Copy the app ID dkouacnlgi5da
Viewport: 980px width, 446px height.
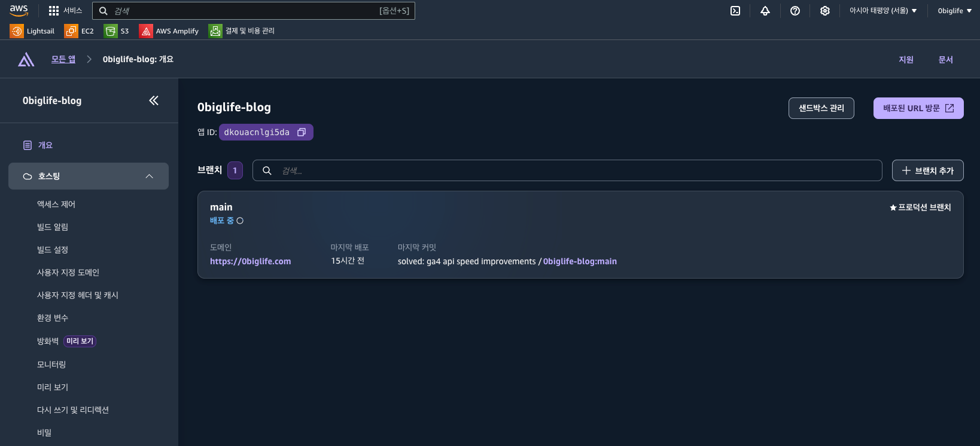tap(302, 132)
